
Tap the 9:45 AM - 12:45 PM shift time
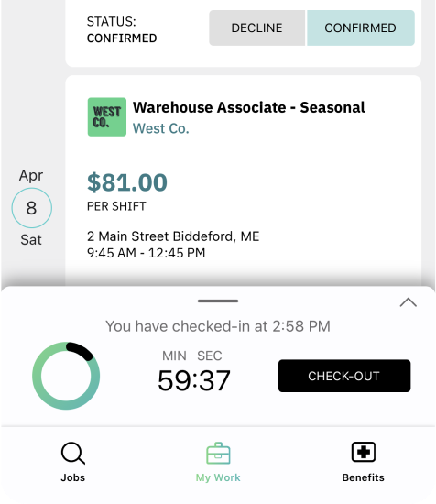click(x=146, y=253)
